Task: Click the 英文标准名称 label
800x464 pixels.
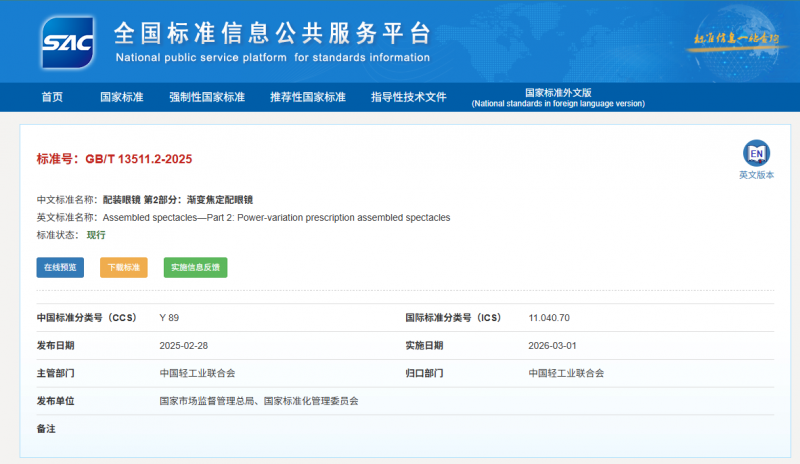Action: pos(65,217)
